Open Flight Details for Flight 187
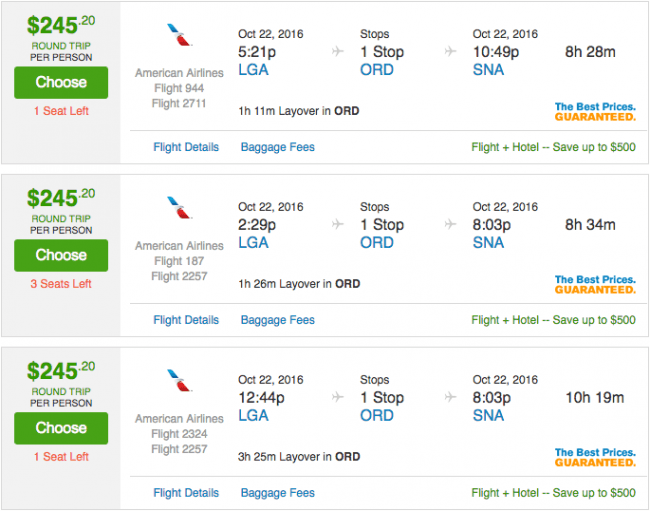The width and height of the screenshot is (650, 511). [186, 320]
